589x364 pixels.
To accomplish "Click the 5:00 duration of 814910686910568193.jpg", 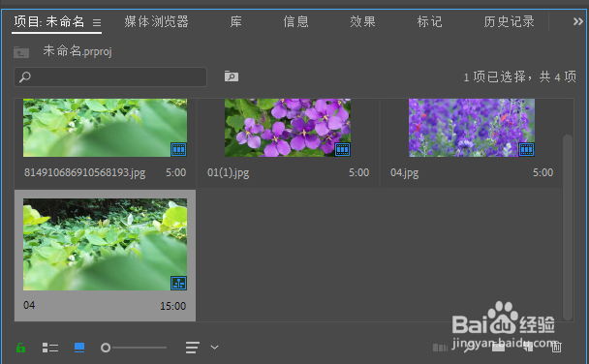I will [175, 172].
